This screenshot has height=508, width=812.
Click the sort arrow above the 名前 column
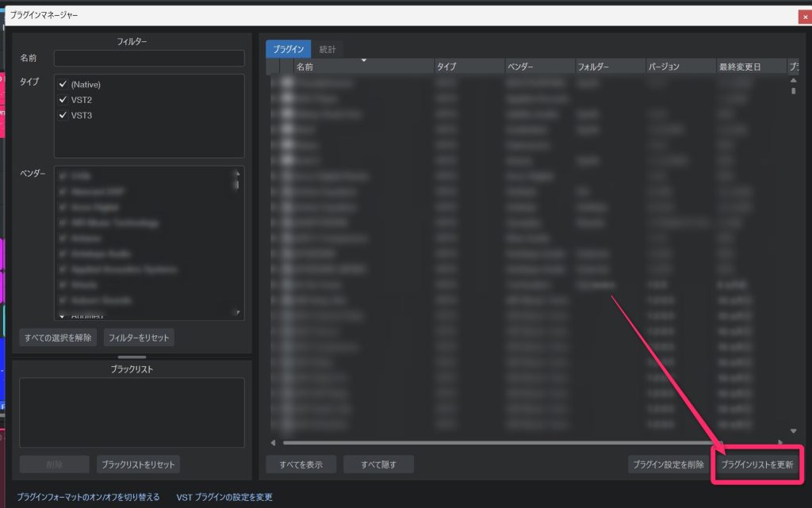tap(363, 60)
